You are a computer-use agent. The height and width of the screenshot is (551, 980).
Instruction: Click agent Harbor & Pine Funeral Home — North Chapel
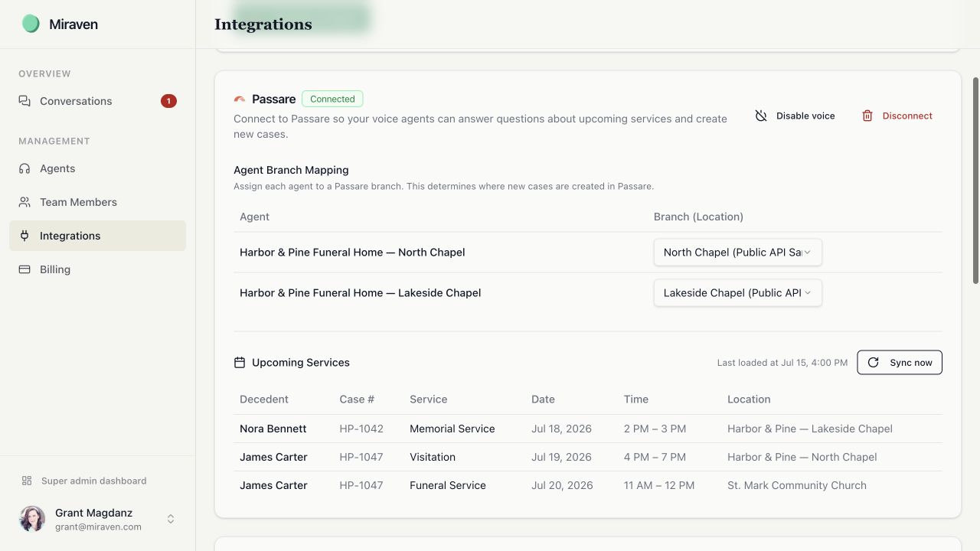point(352,253)
